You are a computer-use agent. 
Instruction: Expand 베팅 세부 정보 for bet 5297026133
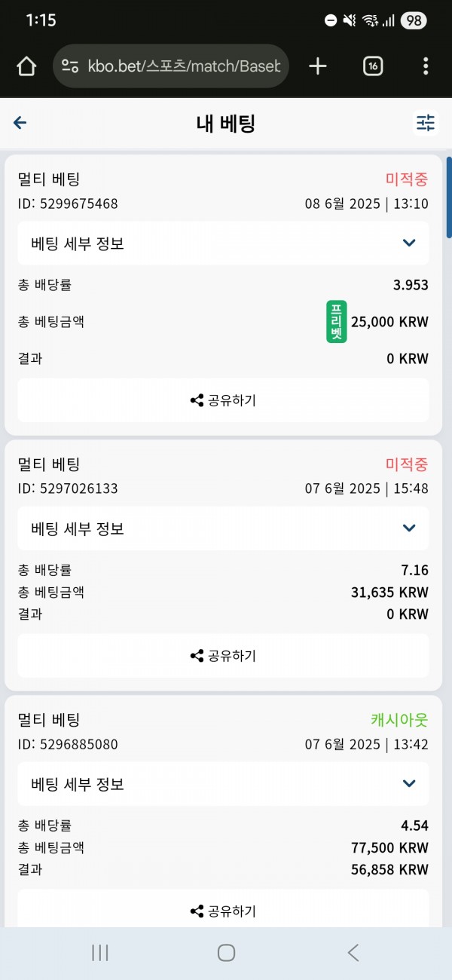(223, 528)
